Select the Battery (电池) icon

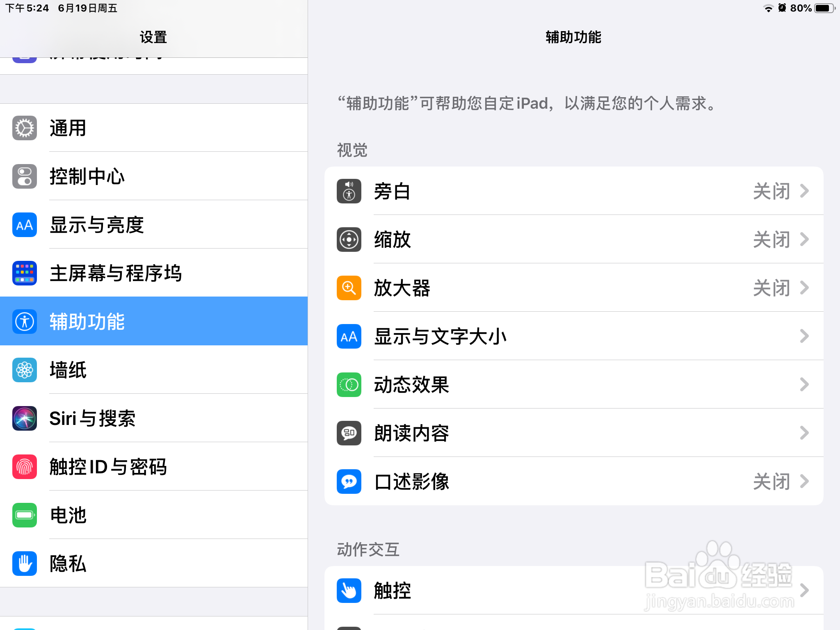point(24,515)
